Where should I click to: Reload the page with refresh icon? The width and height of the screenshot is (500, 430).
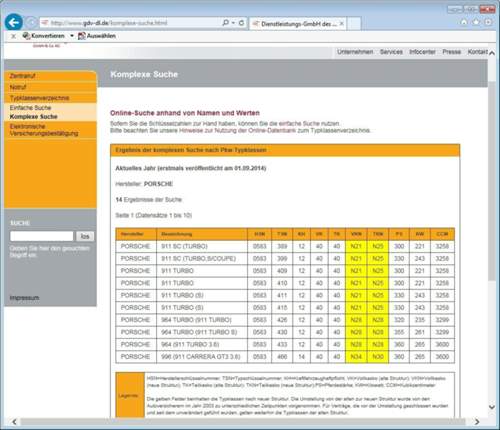[x=241, y=23]
